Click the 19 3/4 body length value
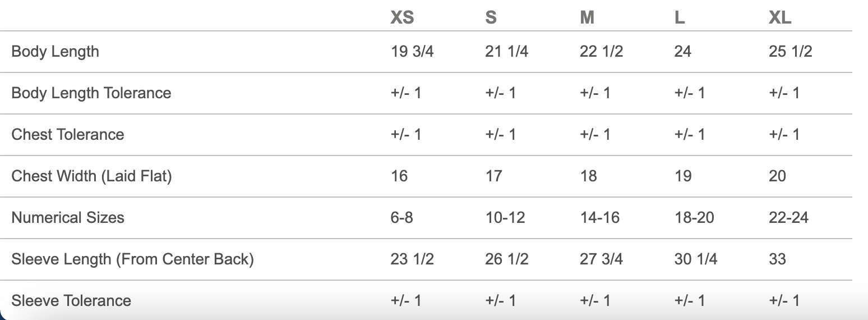This screenshot has height=320, width=868. [x=412, y=52]
